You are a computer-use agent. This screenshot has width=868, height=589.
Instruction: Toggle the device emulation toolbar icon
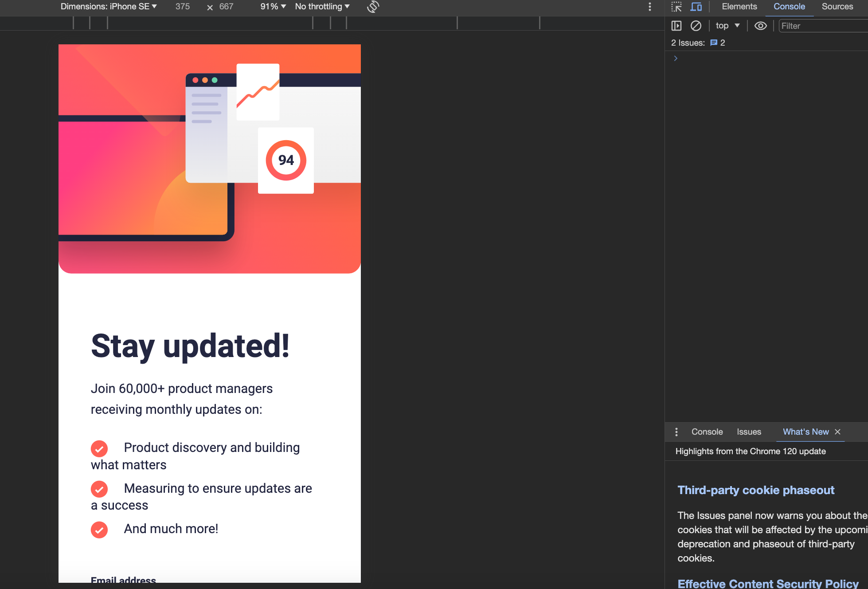click(695, 7)
